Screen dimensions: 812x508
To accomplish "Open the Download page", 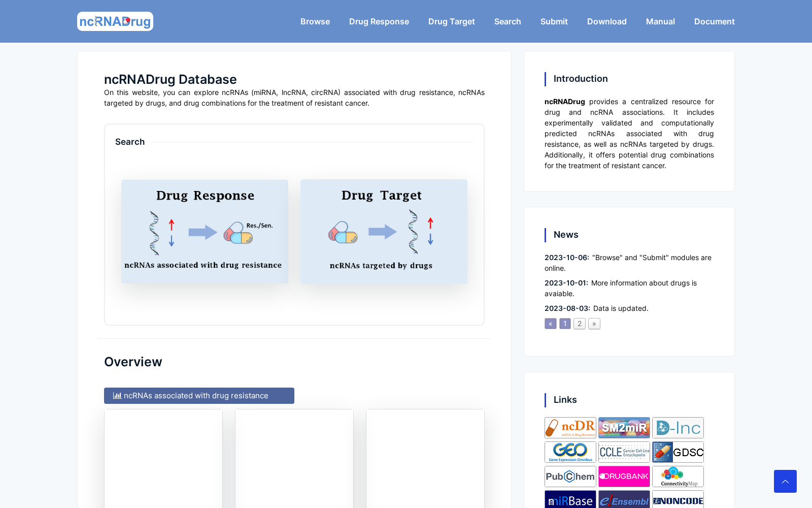I will point(607,21).
